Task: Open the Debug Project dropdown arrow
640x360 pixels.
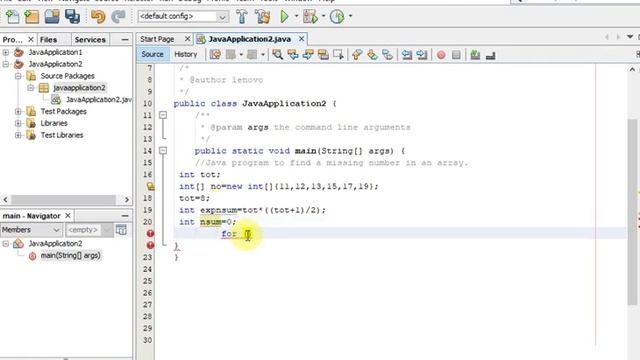Action: (324, 16)
